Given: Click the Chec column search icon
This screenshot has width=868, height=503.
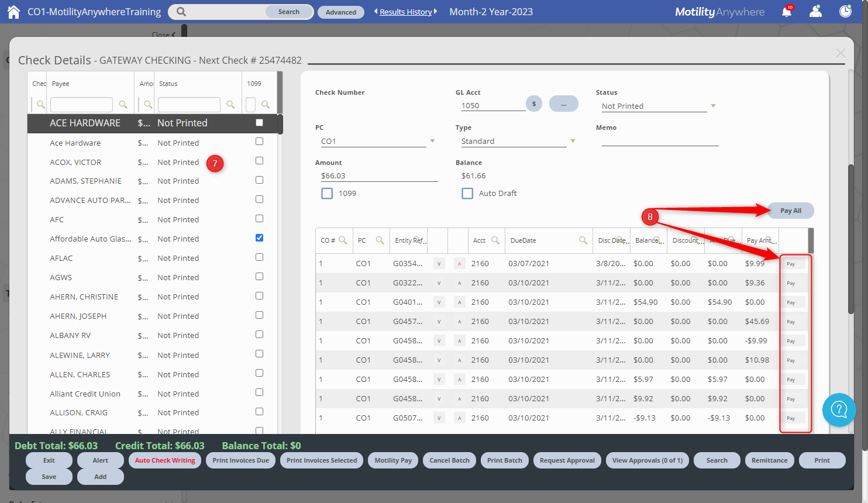Looking at the screenshot, I should 41,105.
